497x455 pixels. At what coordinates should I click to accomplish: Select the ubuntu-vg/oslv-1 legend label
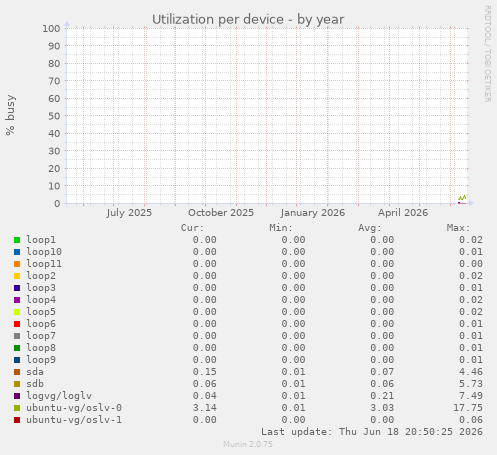[x=74, y=420]
